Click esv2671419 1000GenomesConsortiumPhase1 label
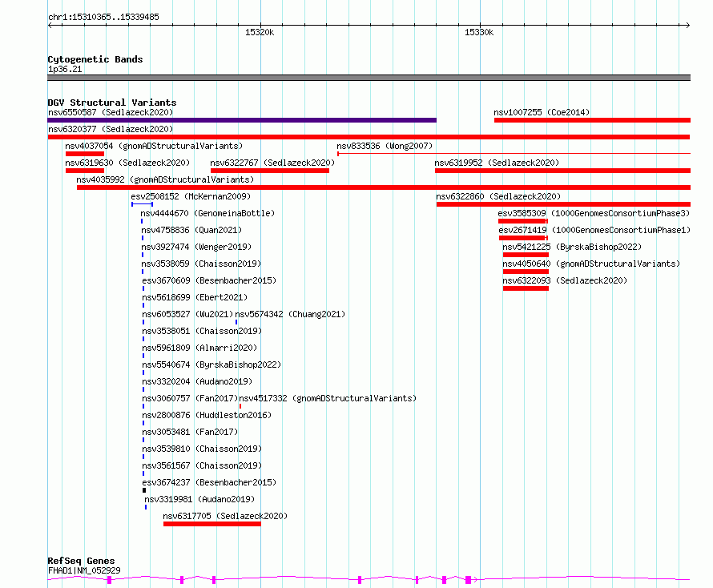 594,230
